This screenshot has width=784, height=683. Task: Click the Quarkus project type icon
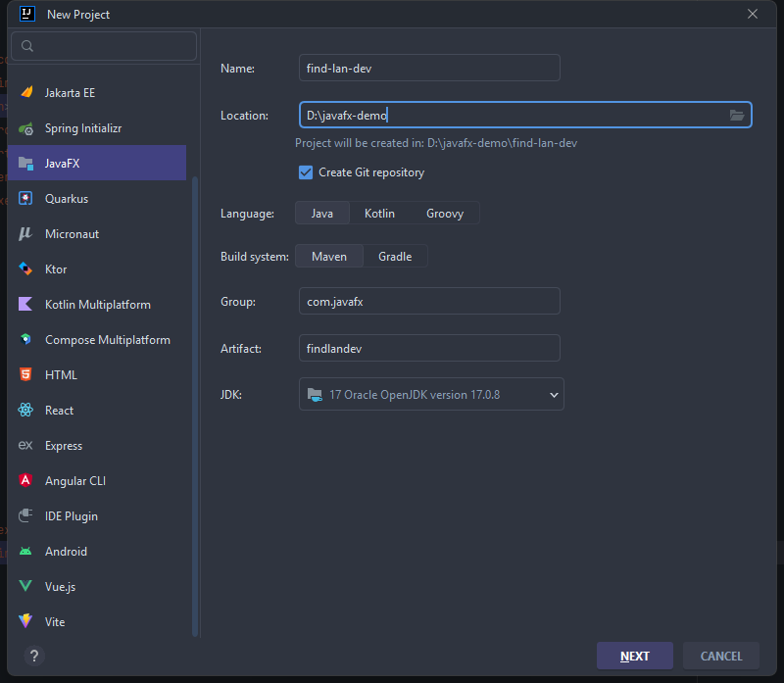point(25,199)
